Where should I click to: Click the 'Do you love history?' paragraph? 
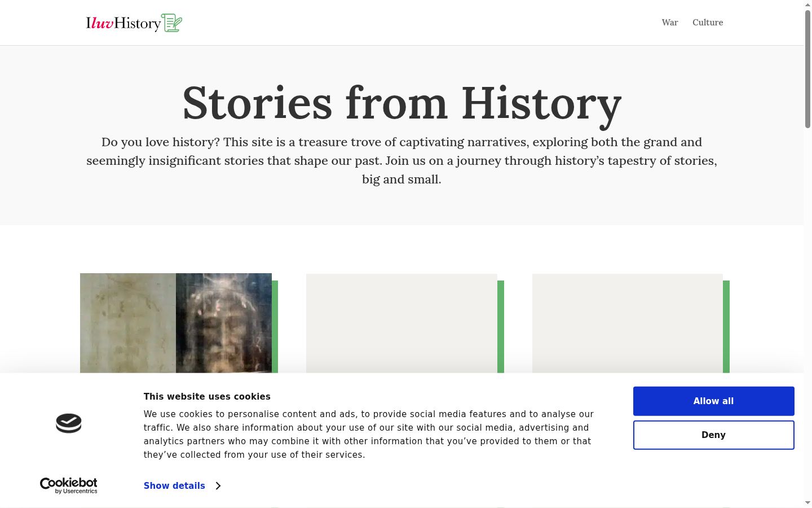[x=401, y=161]
